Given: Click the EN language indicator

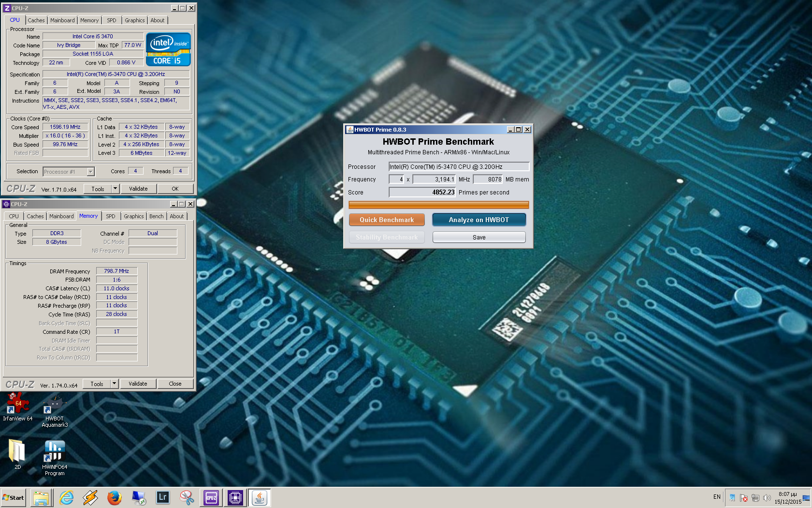Looking at the screenshot, I should click(x=717, y=497).
